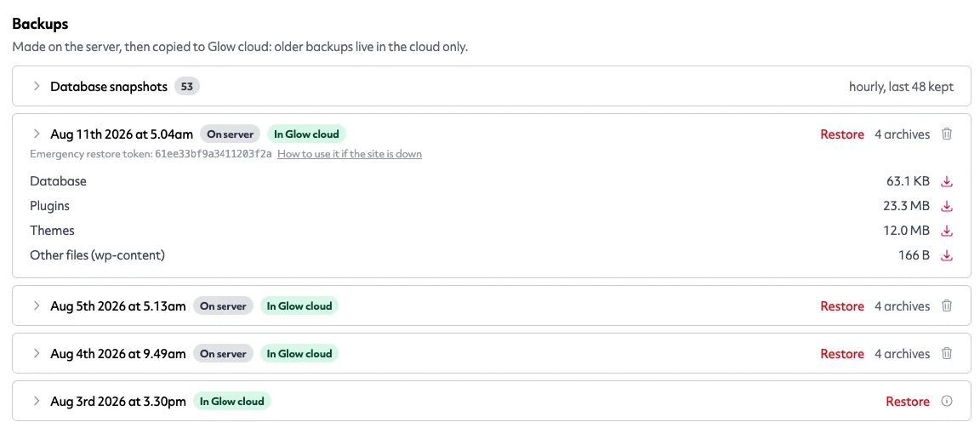Image resolution: width=980 pixels, height=428 pixels.
Task: Restore the Aug 5th 2026 backup
Action: [x=842, y=306]
